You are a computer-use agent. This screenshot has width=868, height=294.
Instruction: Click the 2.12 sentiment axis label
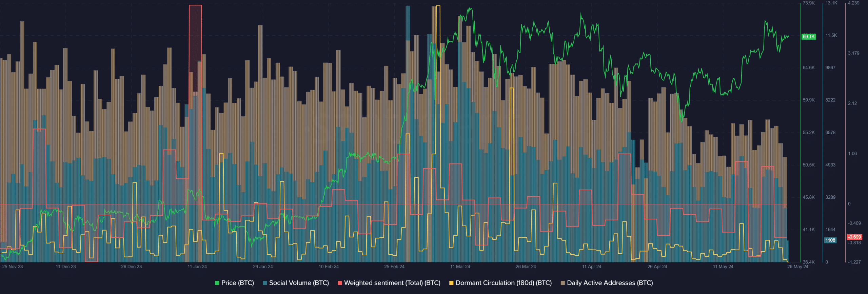tap(852, 103)
